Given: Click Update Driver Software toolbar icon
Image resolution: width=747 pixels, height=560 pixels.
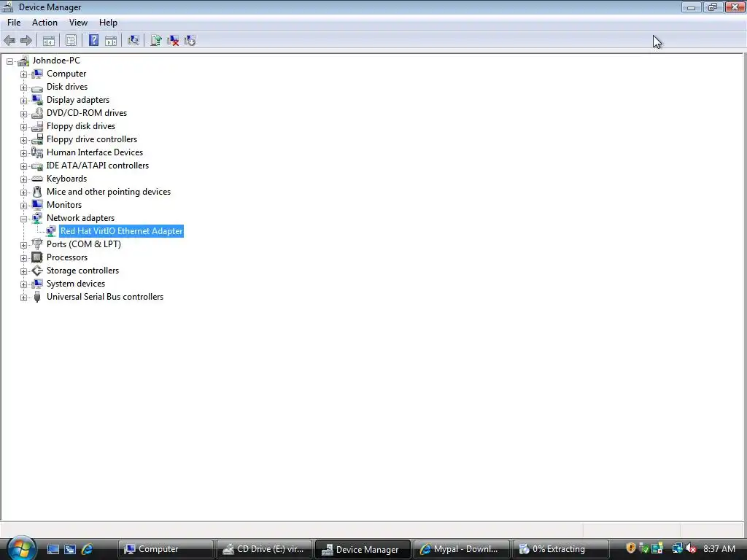Looking at the screenshot, I should point(156,41).
